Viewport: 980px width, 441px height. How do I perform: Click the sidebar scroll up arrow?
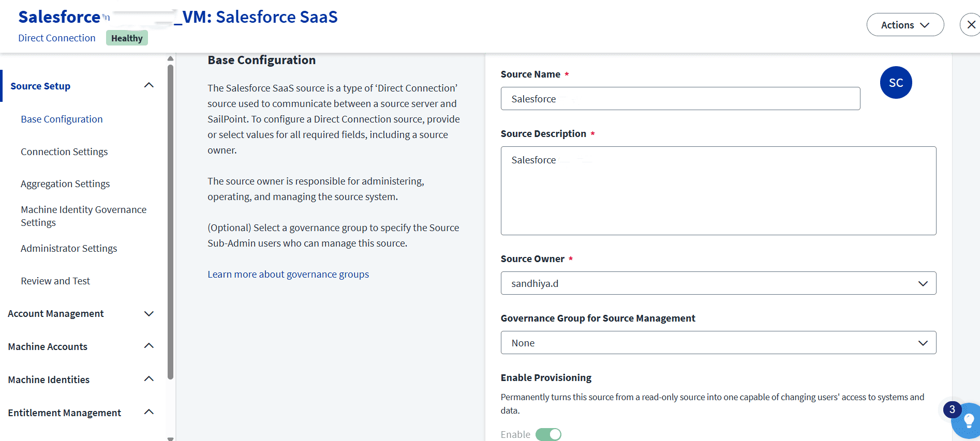170,58
